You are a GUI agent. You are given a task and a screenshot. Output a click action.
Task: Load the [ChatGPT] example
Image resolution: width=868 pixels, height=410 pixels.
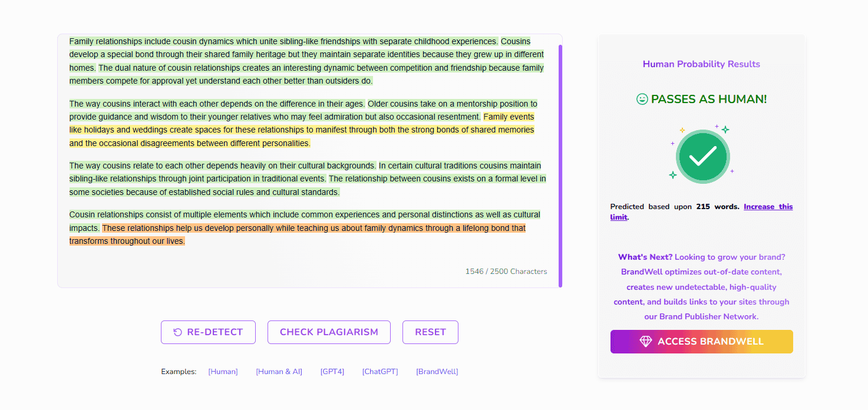pyautogui.click(x=380, y=372)
